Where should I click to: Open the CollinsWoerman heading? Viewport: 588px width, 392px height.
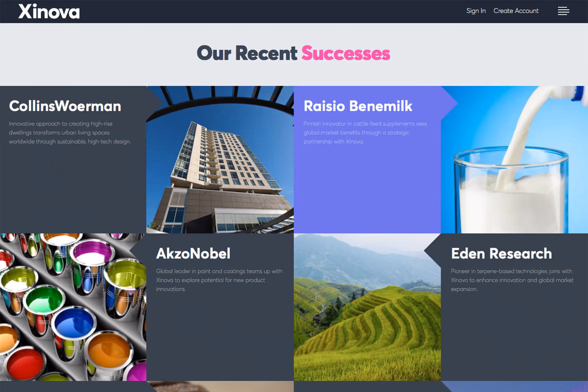[65, 106]
